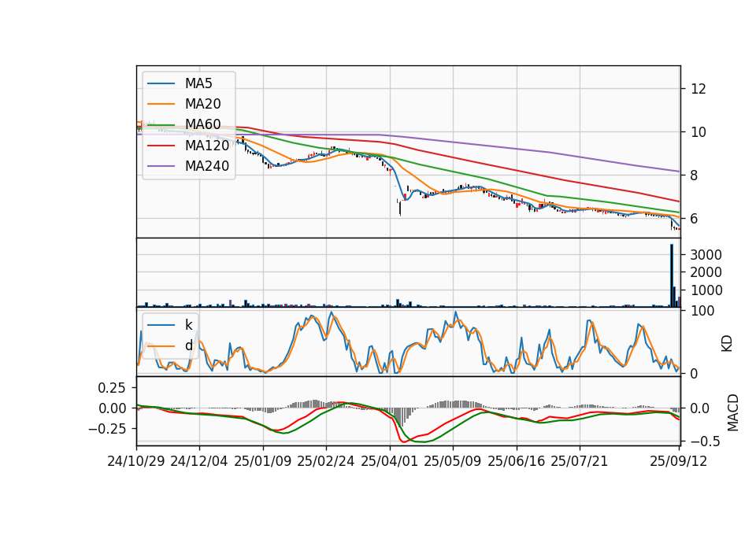Screen dimensions: 756x543
Task: Click the price axis value 12
Action: point(699,89)
